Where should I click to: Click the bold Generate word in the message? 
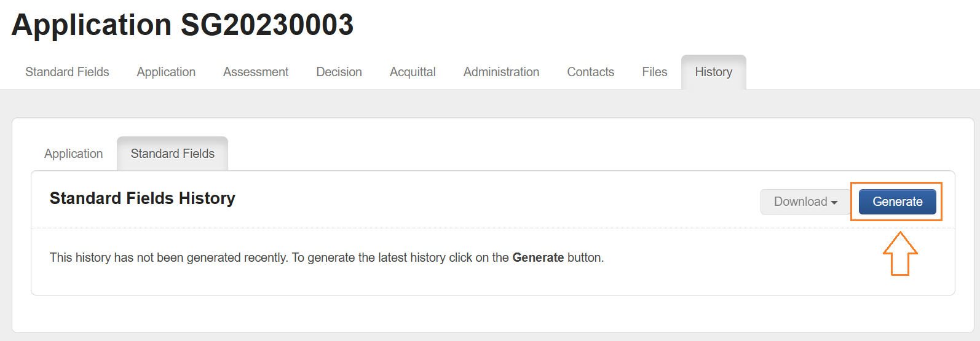pos(538,257)
